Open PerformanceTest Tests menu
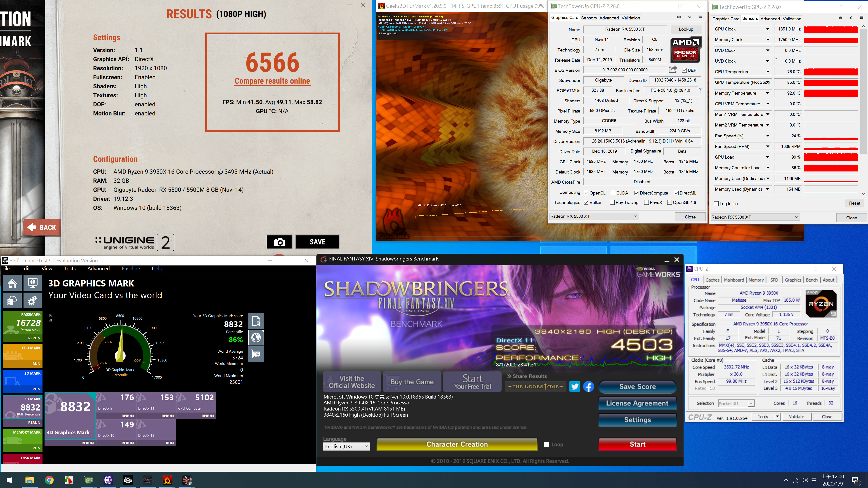Image resolution: width=868 pixels, height=488 pixels. [70, 268]
